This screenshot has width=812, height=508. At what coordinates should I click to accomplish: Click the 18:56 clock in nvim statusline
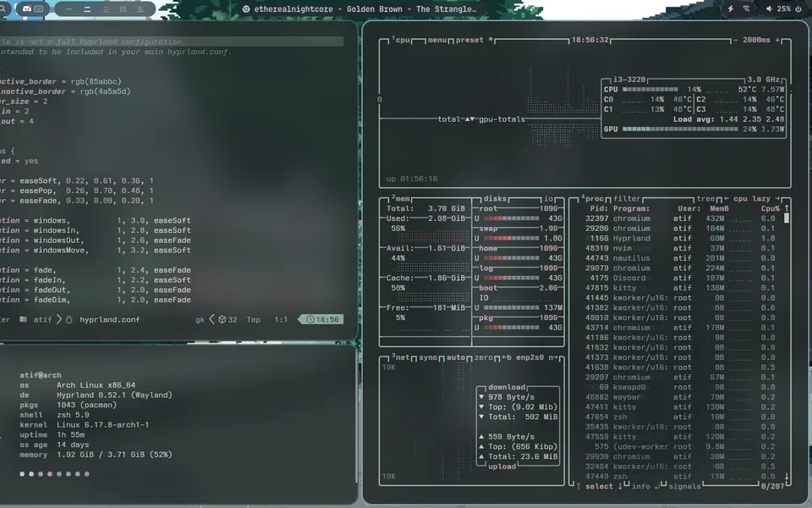(x=322, y=319)
